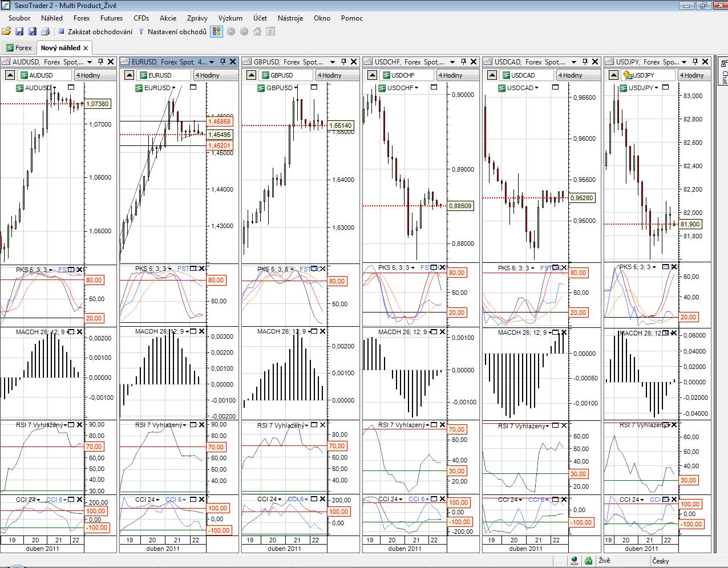Open the Forex menu
This screenshot has height=568, width=728.
tap(82, 18)
